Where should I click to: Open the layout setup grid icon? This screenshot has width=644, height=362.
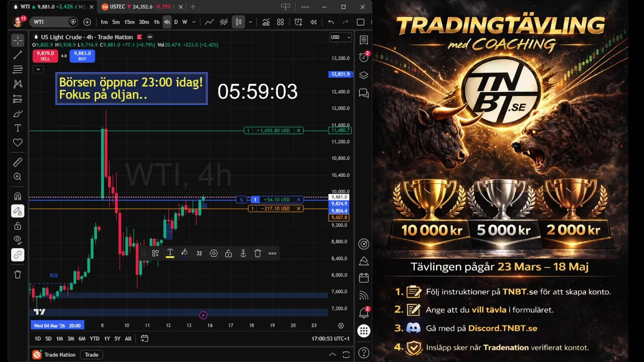pyautogui.click(x=280, y=22)
